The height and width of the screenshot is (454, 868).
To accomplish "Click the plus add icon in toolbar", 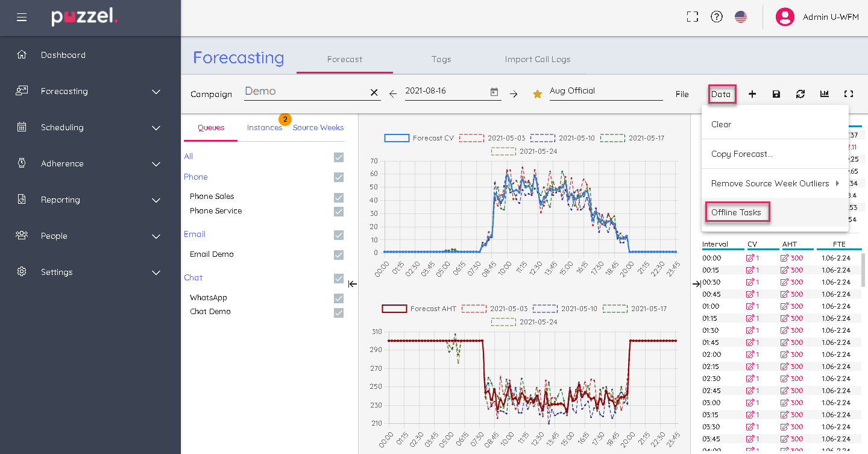I will [752, 94].
